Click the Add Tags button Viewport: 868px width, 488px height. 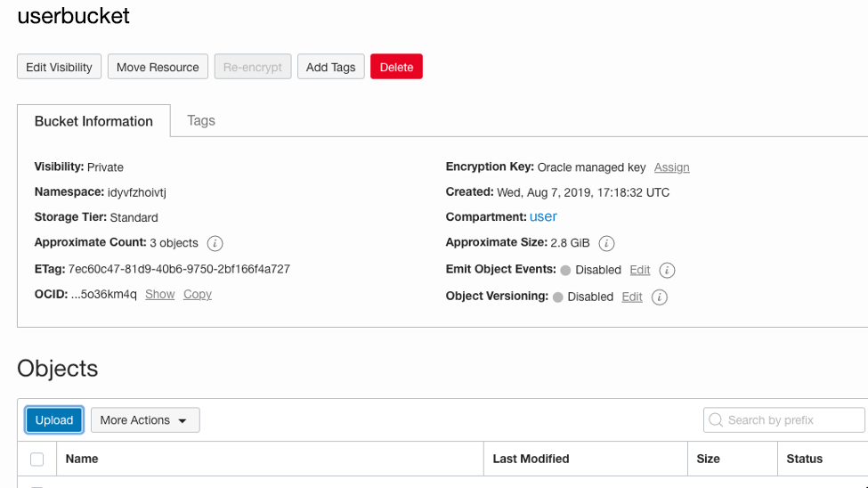330,67
